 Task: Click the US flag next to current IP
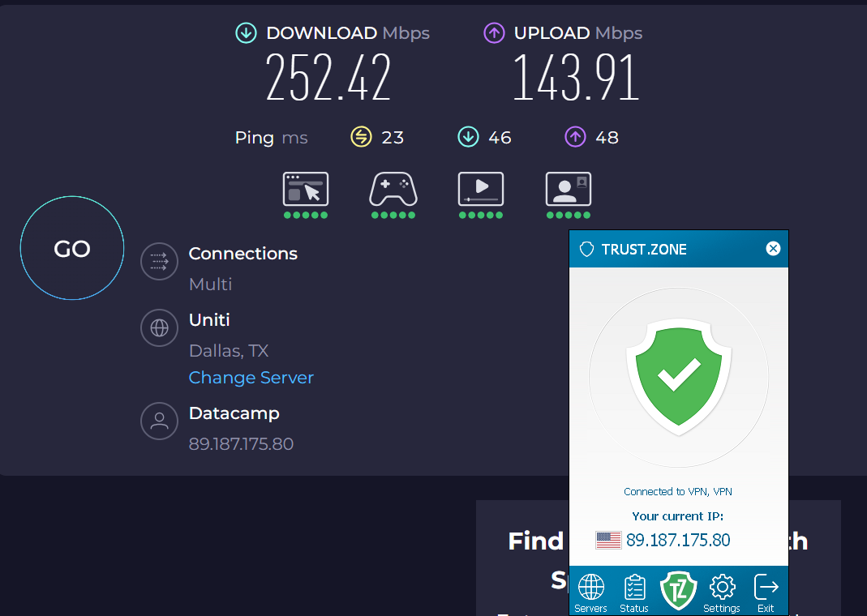(x=608, y=541)
